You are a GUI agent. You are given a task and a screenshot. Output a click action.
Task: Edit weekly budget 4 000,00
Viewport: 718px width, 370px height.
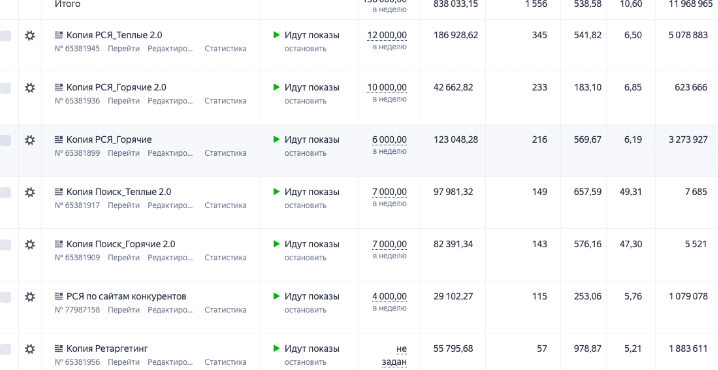pyautogui.click(x=389, y=297)
